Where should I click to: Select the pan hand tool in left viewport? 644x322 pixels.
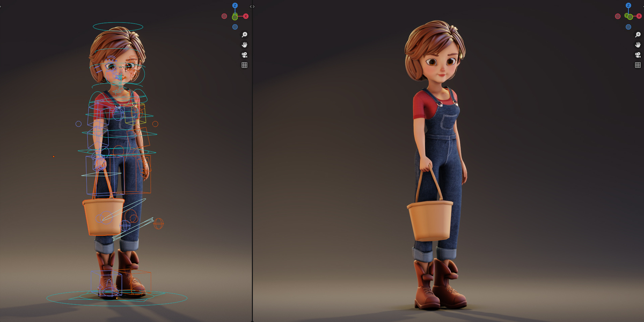(x=244, y=45)
